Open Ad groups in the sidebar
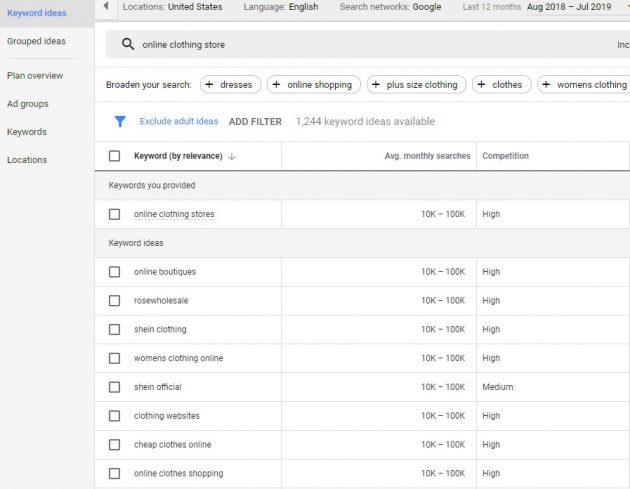Viewport: 630px width, 489px height. (28, 104)
